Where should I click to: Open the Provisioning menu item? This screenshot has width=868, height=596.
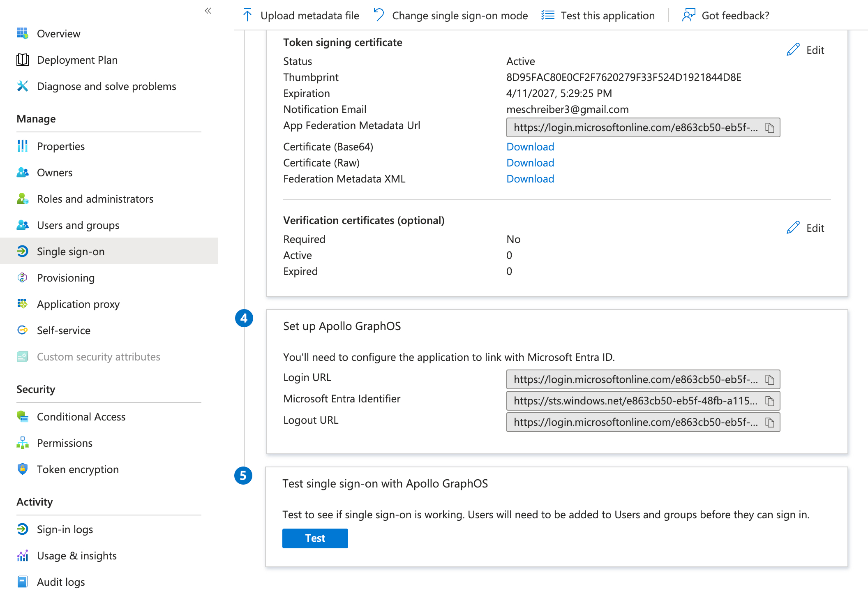66,278
